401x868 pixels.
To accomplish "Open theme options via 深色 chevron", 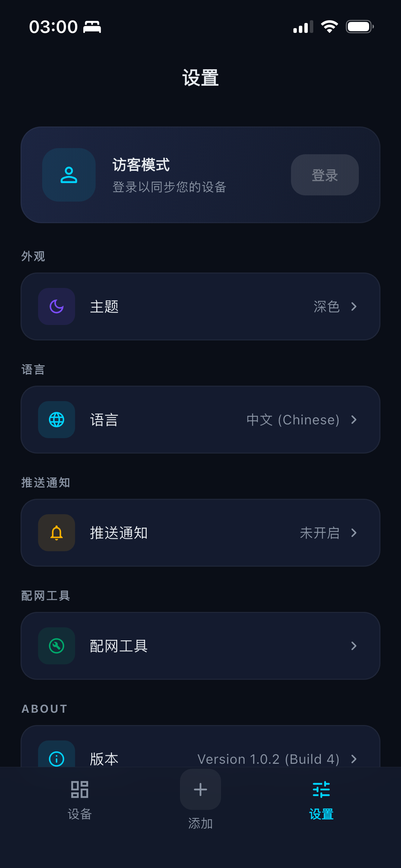I will pyautogui.click(x=354, y=306).
